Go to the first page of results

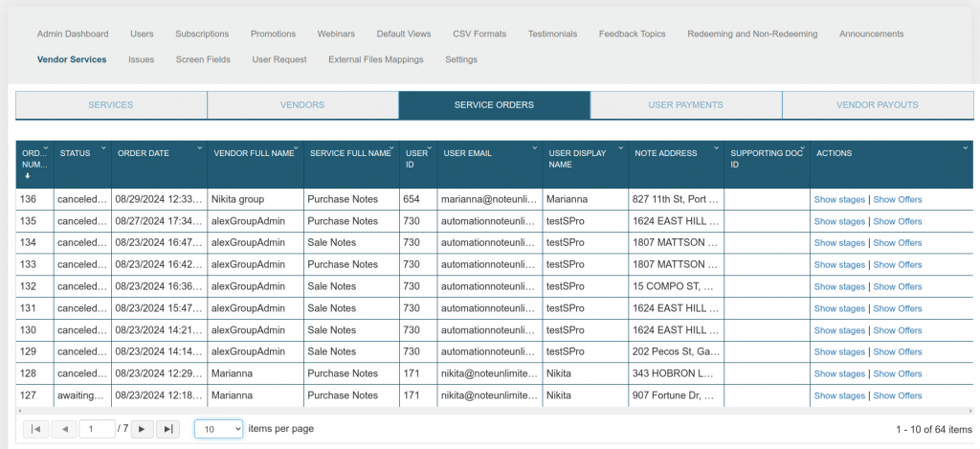click(x=35, y=429)
